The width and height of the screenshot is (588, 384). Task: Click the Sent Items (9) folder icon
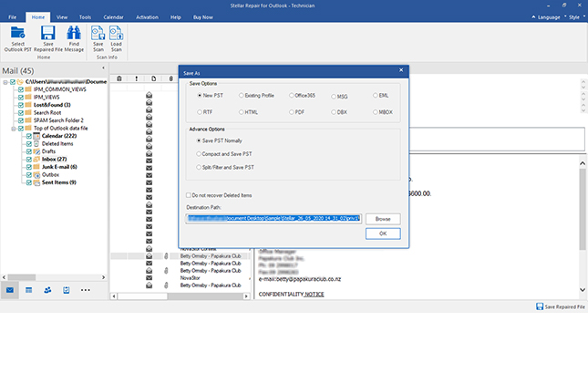point(36,182)
